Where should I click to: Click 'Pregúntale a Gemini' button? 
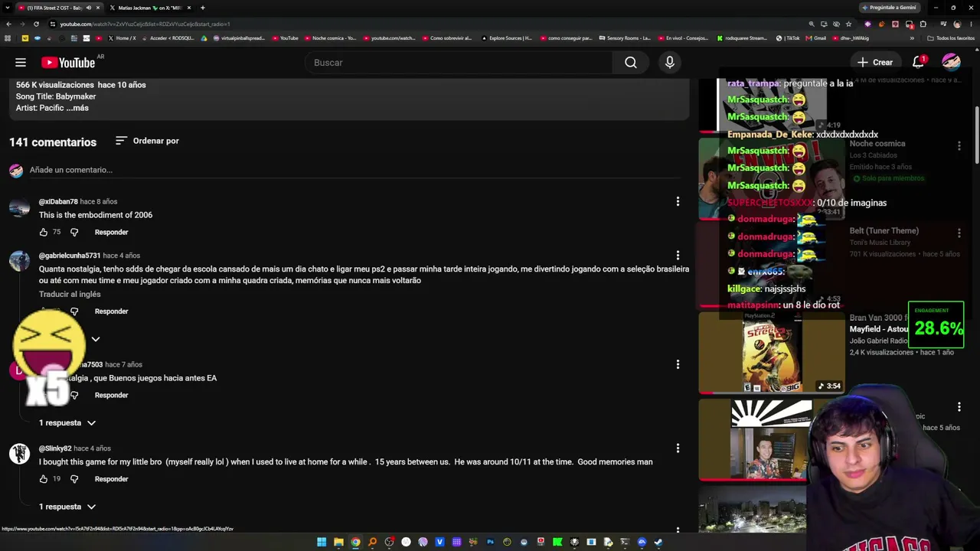click(x=888, y=8)
